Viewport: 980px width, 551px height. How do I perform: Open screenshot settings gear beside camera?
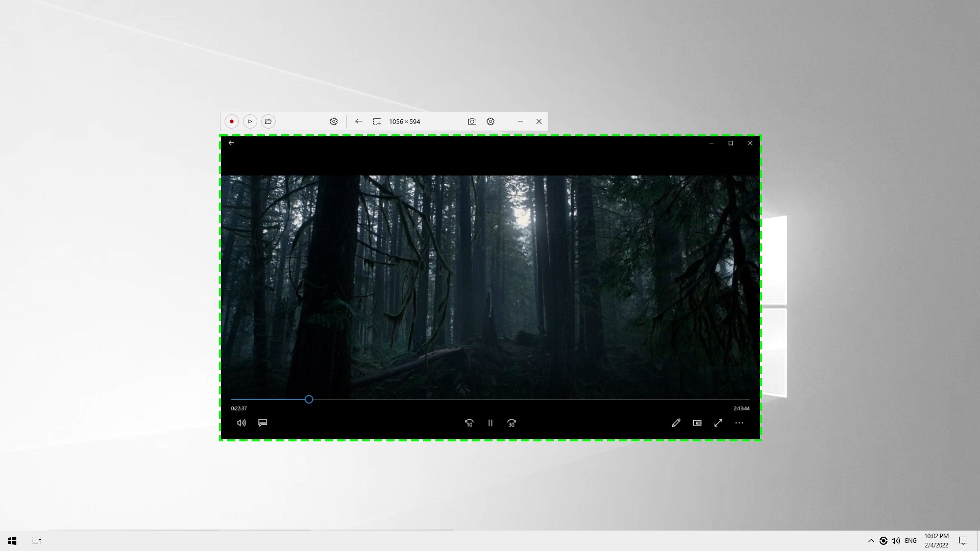coord(491,121)
